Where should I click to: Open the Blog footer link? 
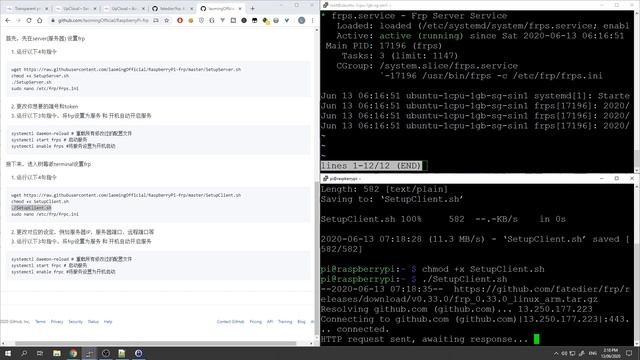click(301, 322)
